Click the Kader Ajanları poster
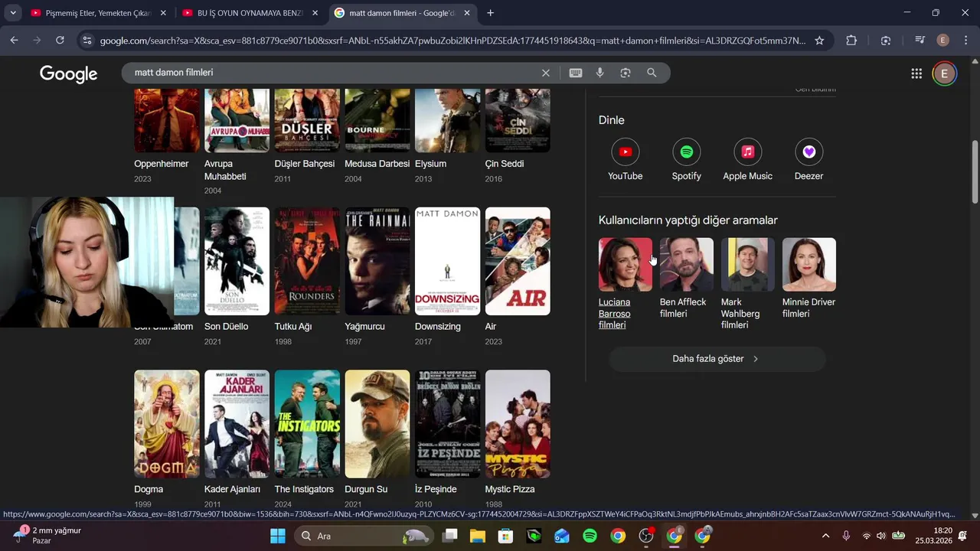Viewport: 980px width, 551px height. 237,424
